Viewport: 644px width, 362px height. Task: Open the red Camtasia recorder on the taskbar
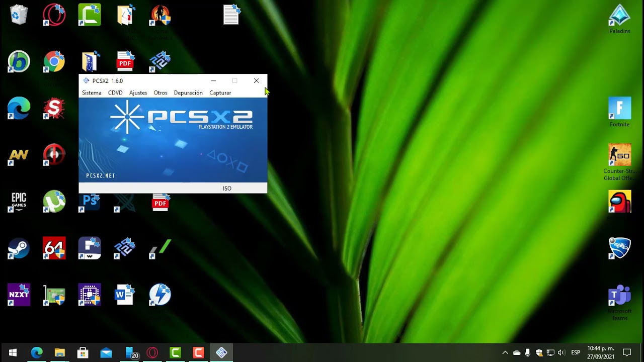point(199,352)
